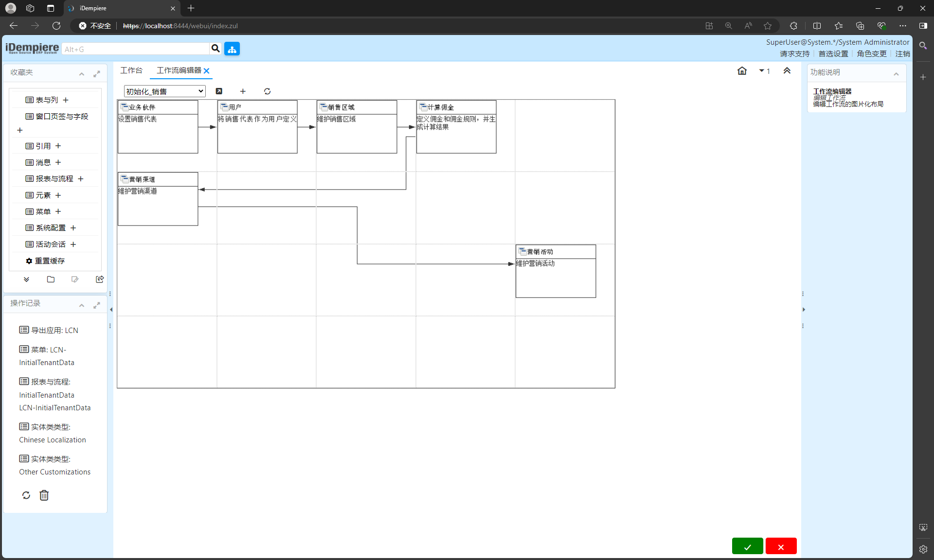934x560 pixels.
Task: Click the add folder icon in favorites
Action: (51, 280)
